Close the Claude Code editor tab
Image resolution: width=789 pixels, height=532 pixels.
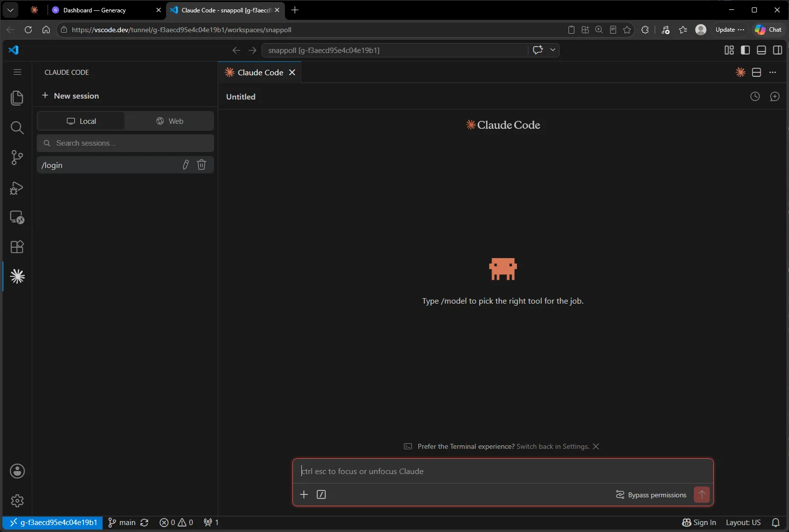coord(292,72)
